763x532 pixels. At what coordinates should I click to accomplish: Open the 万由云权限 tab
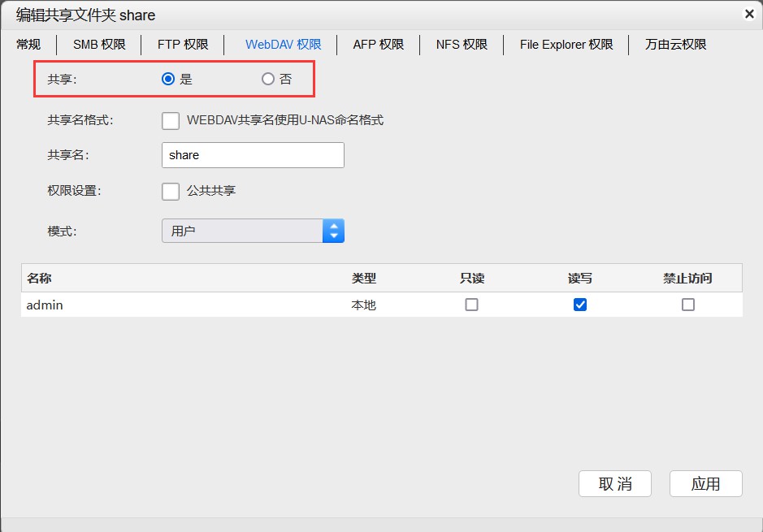(x=675, y=45)
